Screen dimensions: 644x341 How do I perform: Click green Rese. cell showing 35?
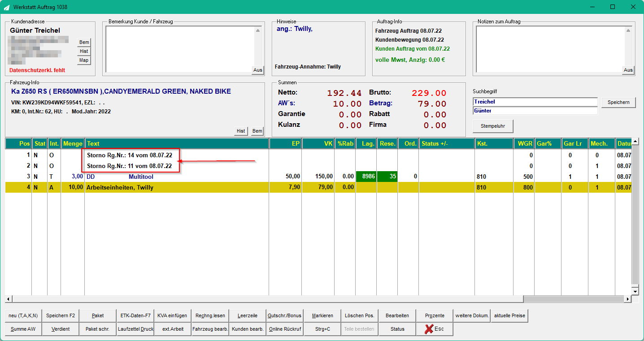point(387,177)
